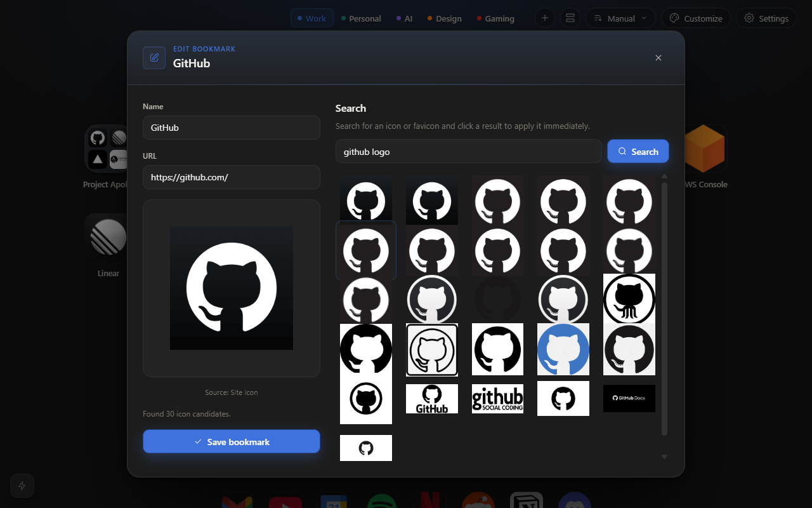The width and height of the screenshot is (812, 508).
Task: Choose the github social coding logo result
Action: [497, 399]
